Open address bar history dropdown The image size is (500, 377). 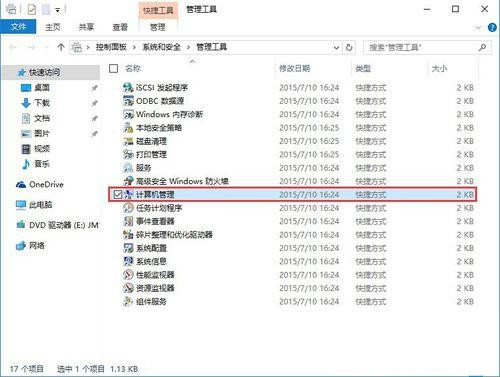pyautogui.click(x=336, y=47)
